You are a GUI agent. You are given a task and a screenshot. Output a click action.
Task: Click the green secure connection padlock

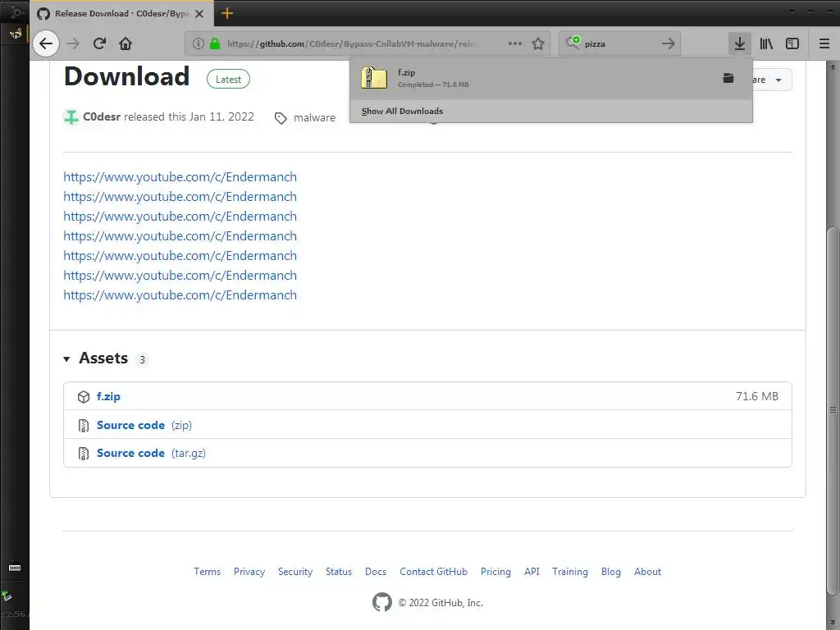click(x=215, y=44)
